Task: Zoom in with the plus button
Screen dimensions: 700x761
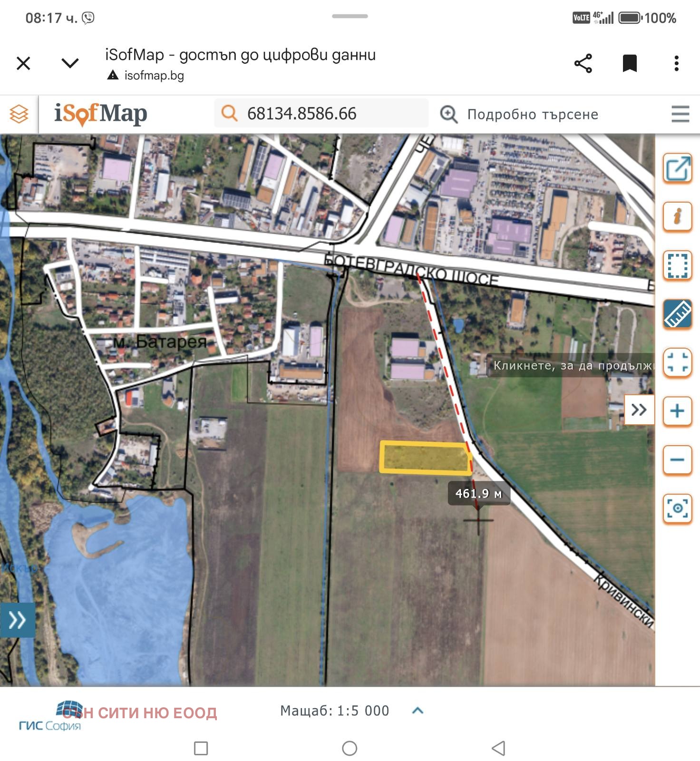Action: click(677, 411)
